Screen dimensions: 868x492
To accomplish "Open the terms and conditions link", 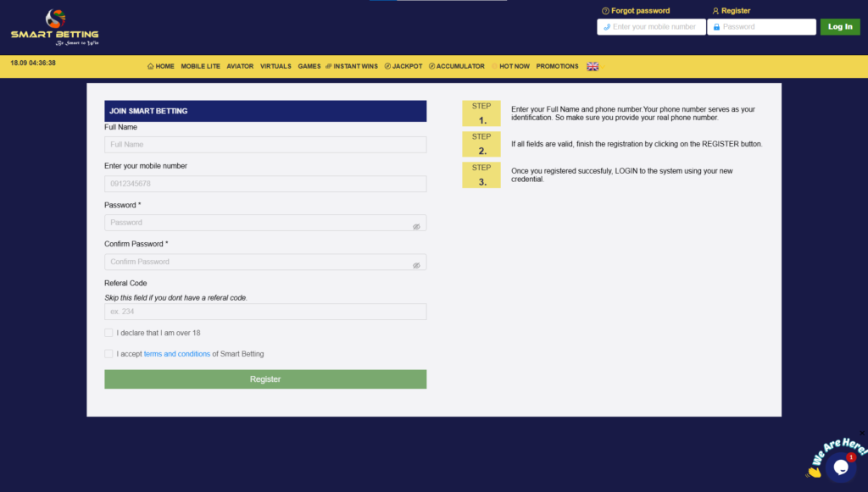I will 176,353.
